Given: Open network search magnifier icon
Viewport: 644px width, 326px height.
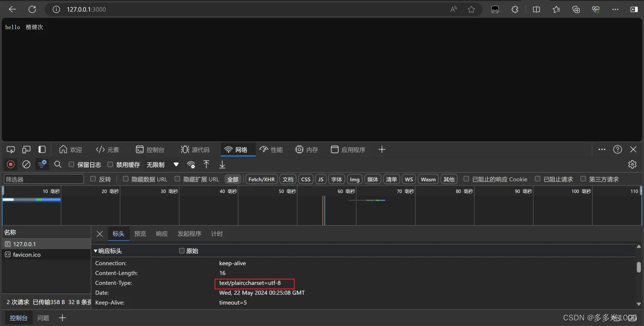Looking at the screenshot, I should 58,165.
